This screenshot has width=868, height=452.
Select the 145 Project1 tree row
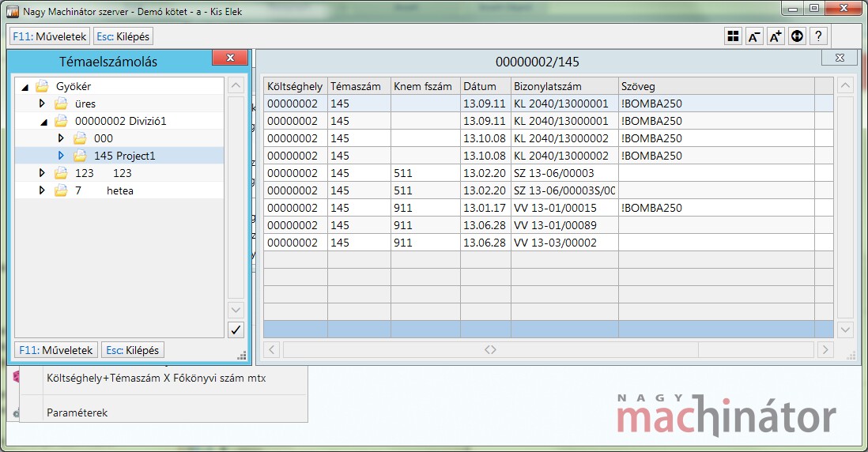(x=119, y=156)
